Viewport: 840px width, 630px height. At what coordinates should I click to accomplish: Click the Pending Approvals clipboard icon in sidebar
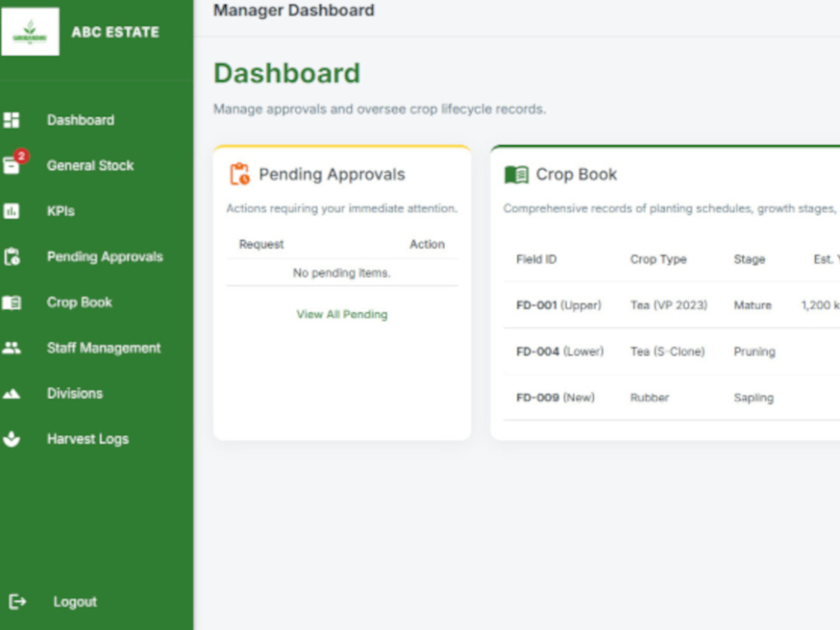12,256
